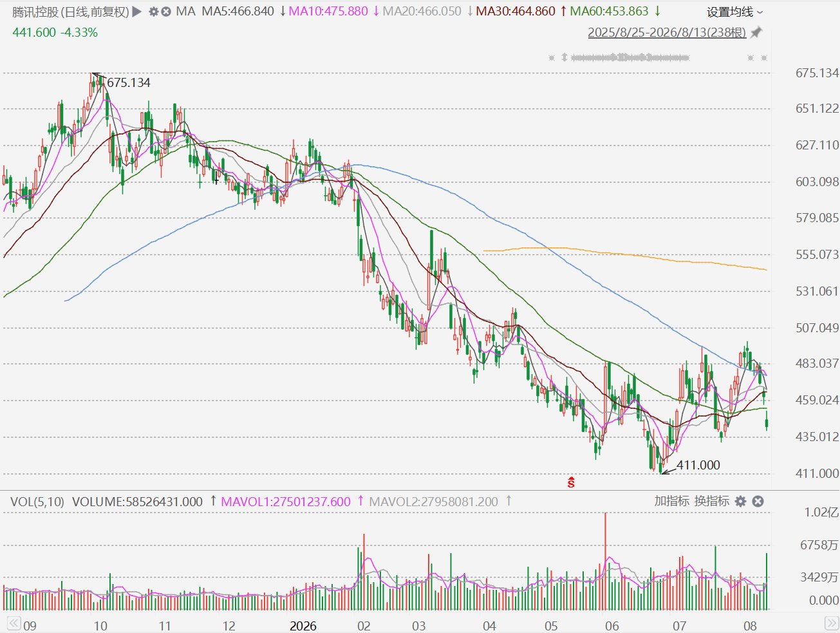Click the 411.000 low-price annotation on the chart
840x633 pixels.
(698, 465)
